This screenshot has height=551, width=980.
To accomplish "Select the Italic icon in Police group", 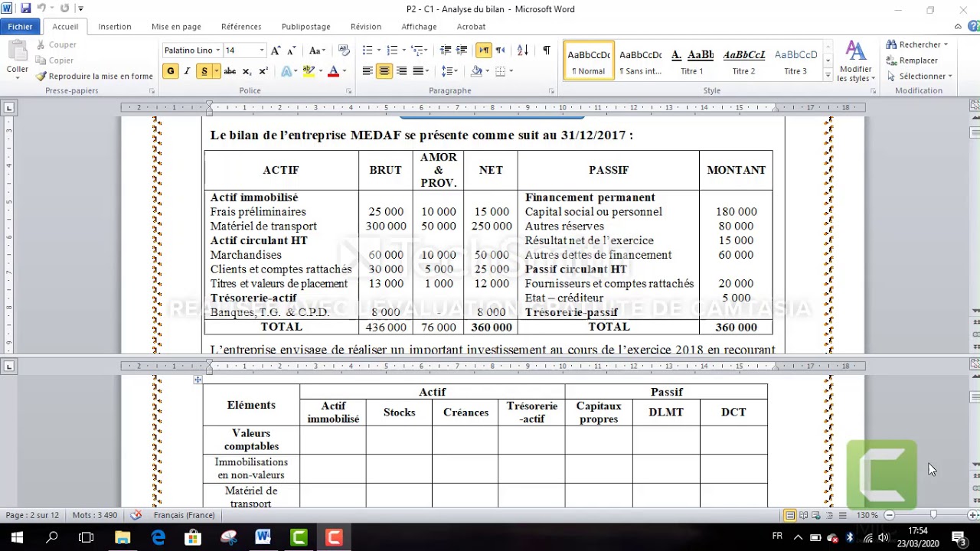I will click(186, 70).
